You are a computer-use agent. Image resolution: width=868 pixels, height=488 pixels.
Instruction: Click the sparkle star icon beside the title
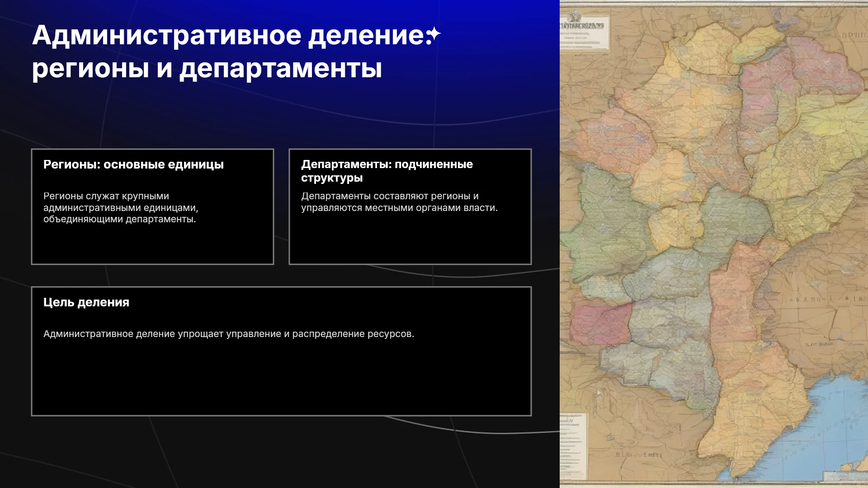434,35
